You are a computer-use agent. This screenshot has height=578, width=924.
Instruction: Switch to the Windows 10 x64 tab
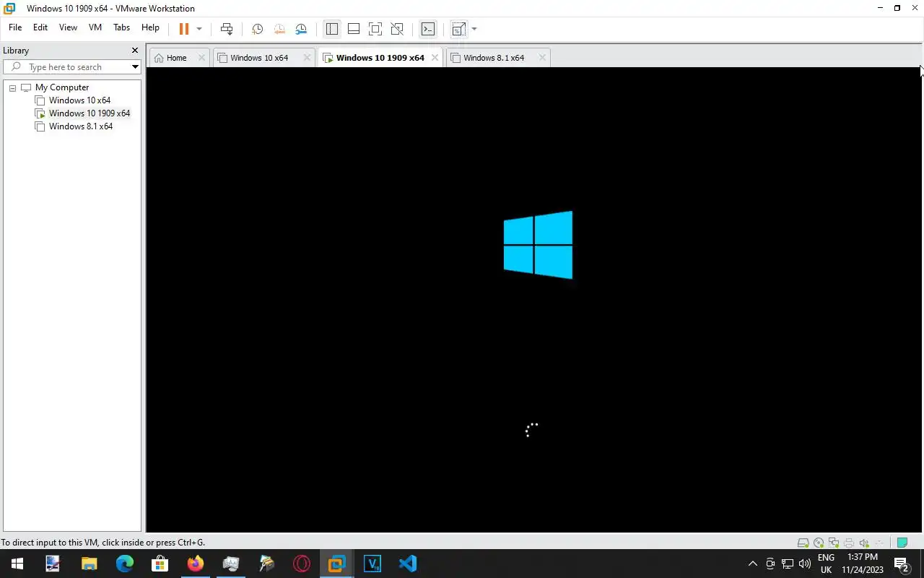coord(259,58)
